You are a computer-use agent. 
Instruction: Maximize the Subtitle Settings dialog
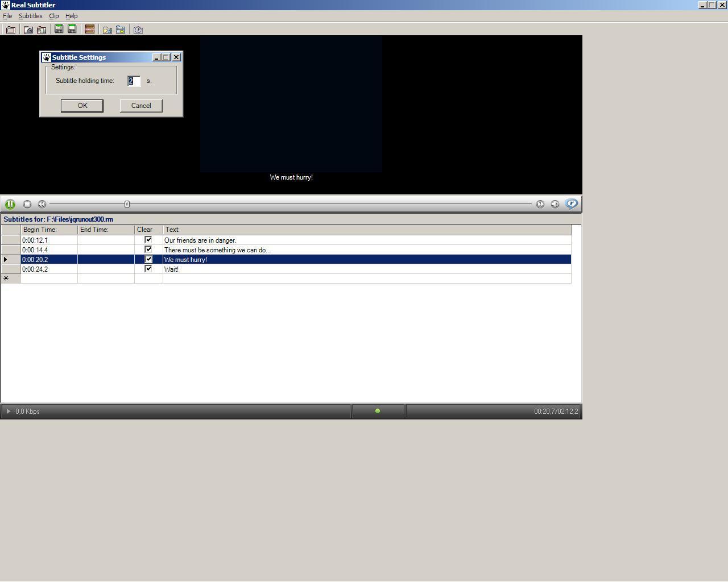[x=166, y=57]
